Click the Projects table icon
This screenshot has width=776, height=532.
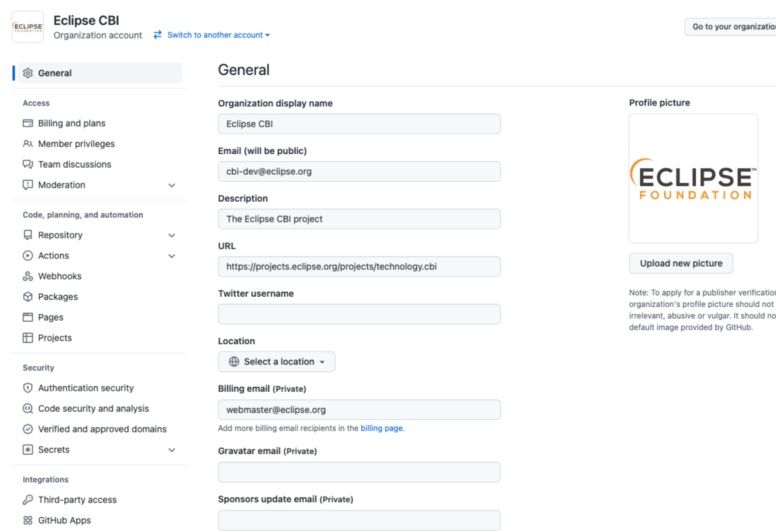(x=28, y=338)
